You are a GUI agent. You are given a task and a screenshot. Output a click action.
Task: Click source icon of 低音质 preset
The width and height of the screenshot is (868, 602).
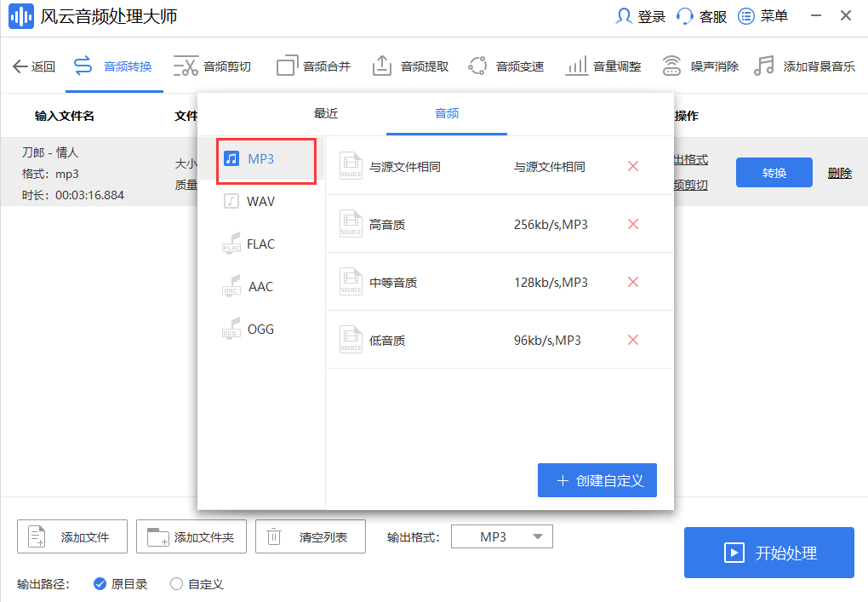[351, 340]
